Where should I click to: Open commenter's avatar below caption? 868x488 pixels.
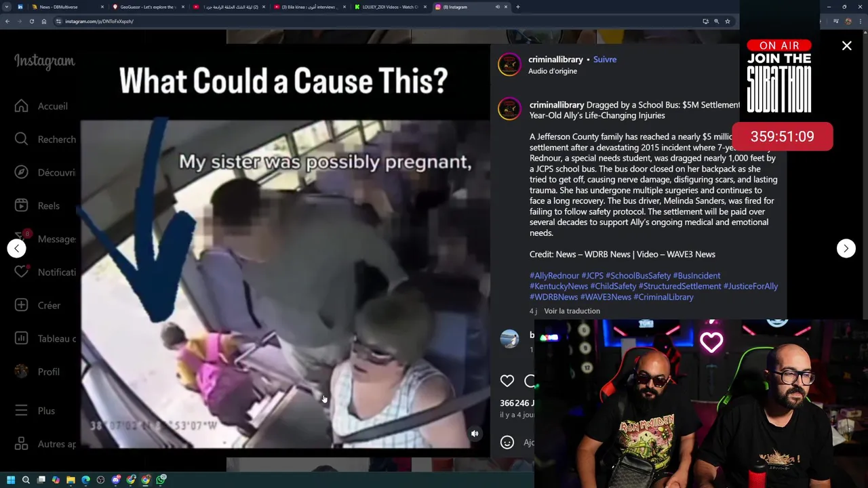coord(509,340)
